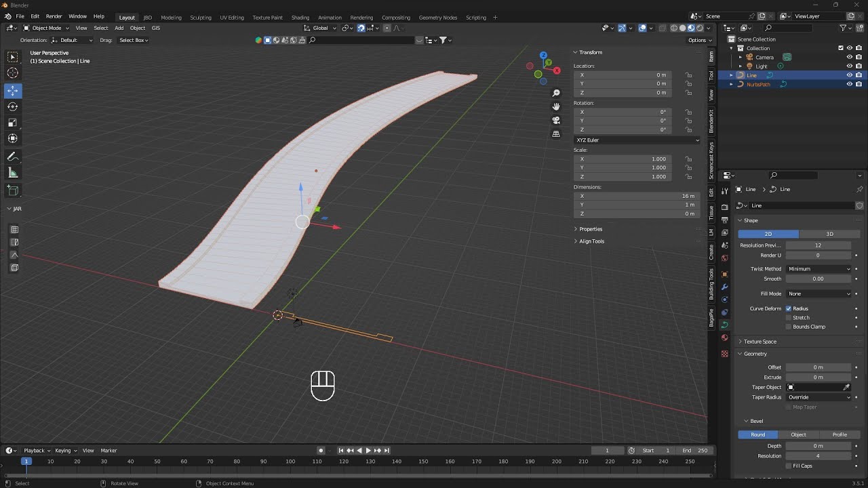
Task: Expand the Texture Space panel
Action: (x=760, y=342)
